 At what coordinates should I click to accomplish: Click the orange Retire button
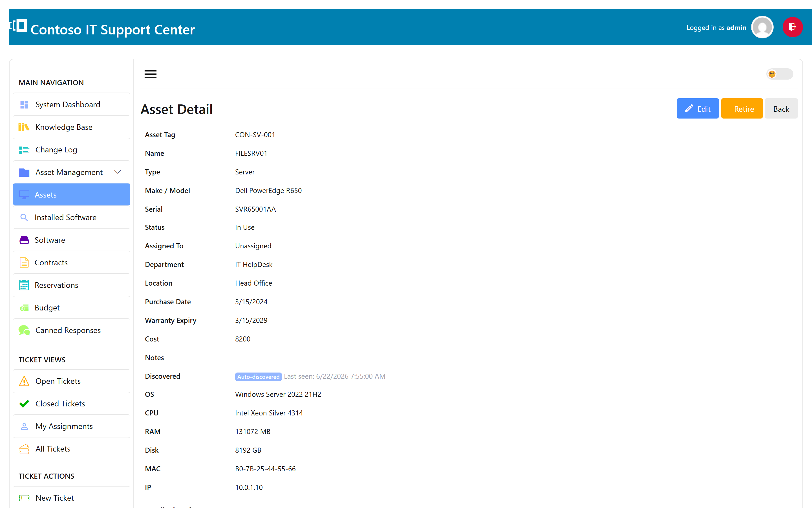pyautogui.click(x=742, y=109)
